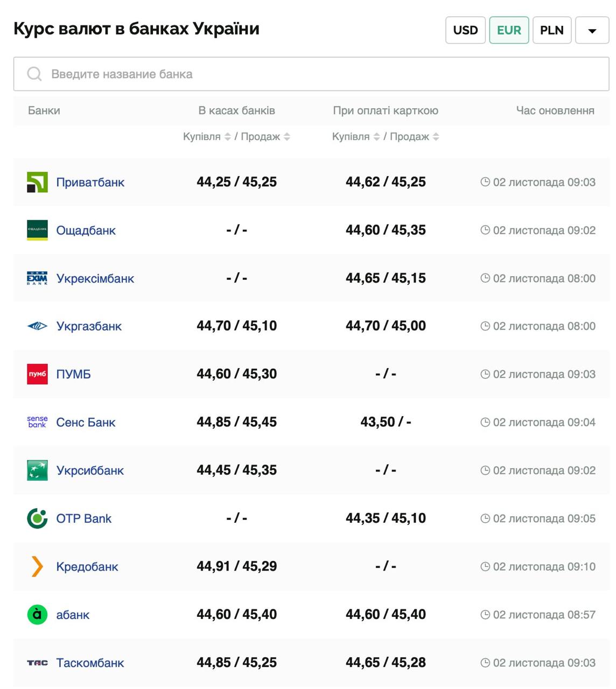Click the Ukrgasbank blue logo
The image size is (616, 689).
coord(37,326)
